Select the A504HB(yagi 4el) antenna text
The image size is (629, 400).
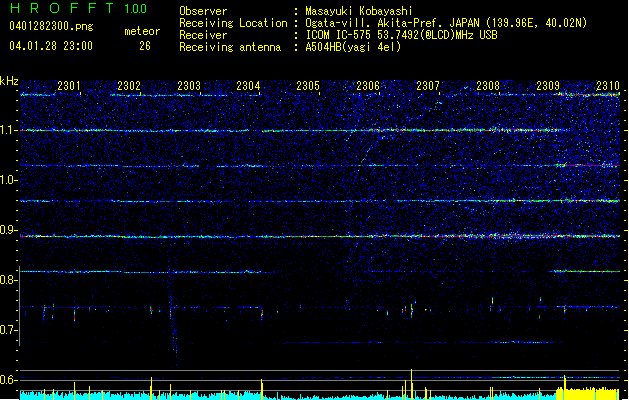tap(353, 47)
